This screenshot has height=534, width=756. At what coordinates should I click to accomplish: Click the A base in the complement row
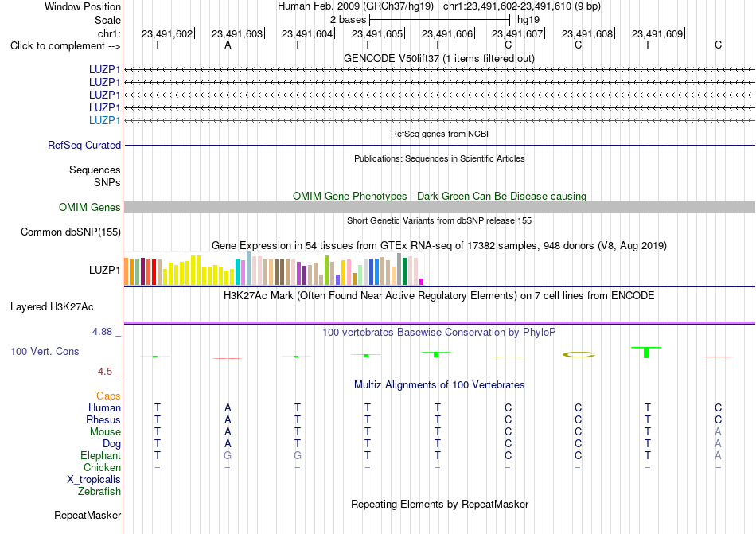point(228,45)
